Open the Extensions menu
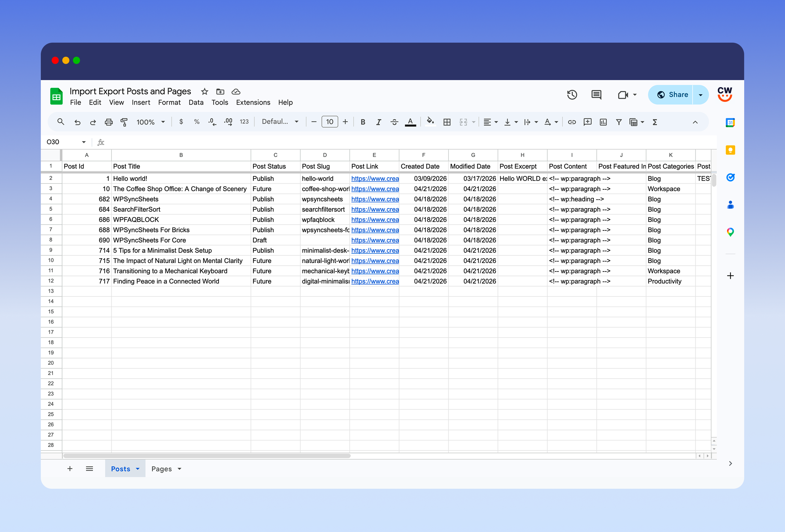785x532 pixels. click(x=253, y=102)
